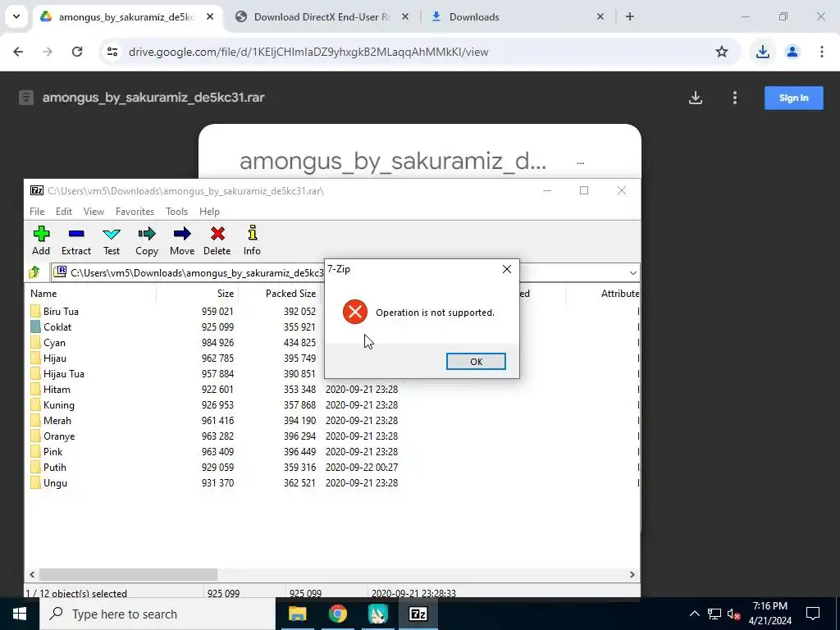840x630 pixels.
Task: Click the 7-Zip taskbar icon
Action: coord(418,614)
